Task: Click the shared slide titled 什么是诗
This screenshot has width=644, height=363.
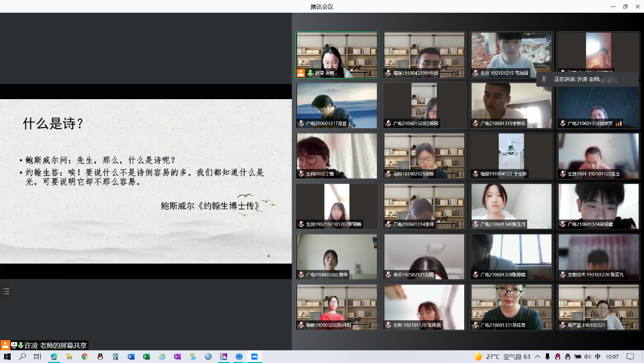Action: click(146, 181)
